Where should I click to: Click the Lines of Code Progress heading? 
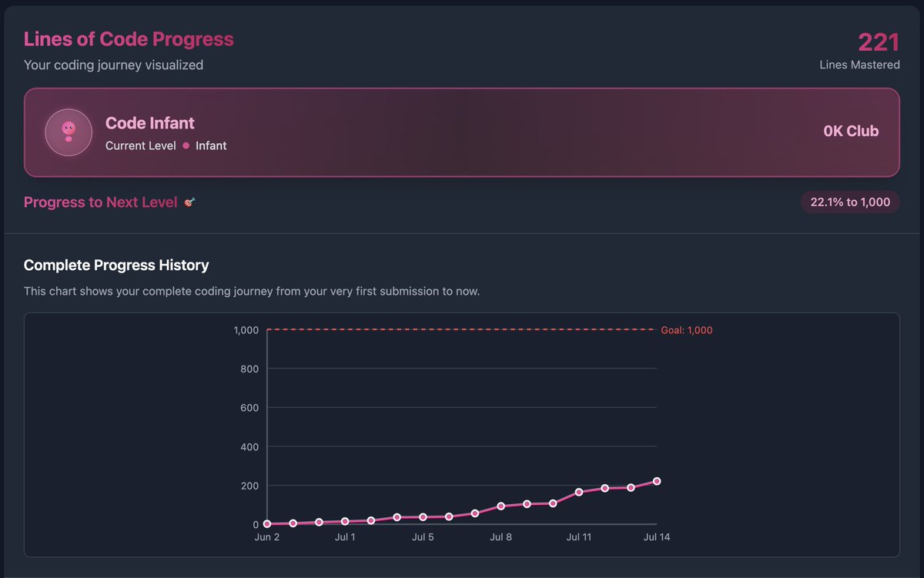129,39
